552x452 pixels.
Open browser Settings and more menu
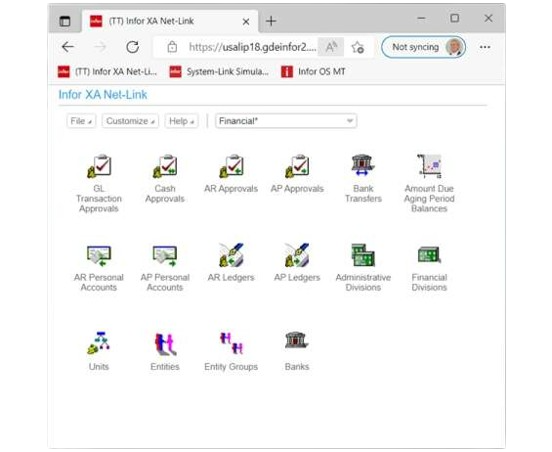(x=485, y=47)
